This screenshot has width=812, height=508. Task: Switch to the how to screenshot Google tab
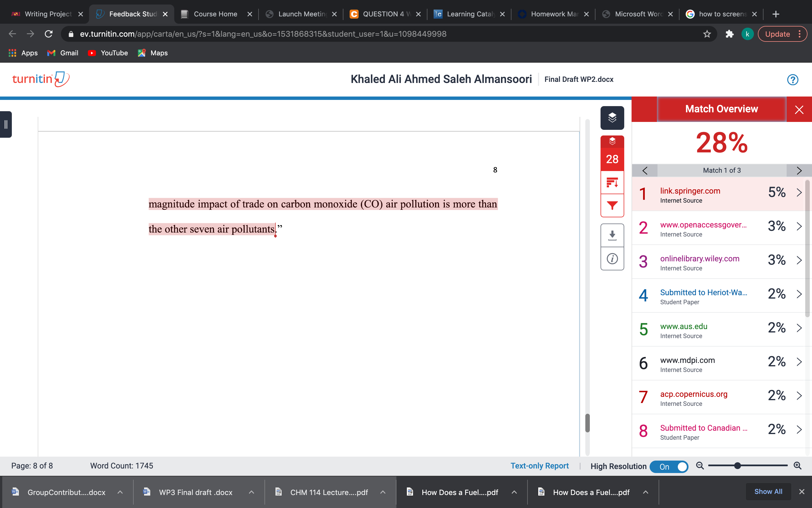(x=721, y=14)
